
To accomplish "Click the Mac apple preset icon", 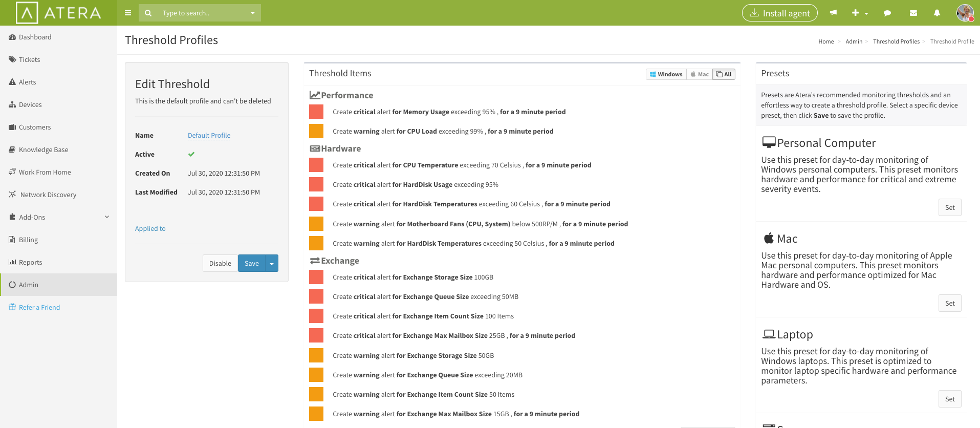I will tap(769, 238).
